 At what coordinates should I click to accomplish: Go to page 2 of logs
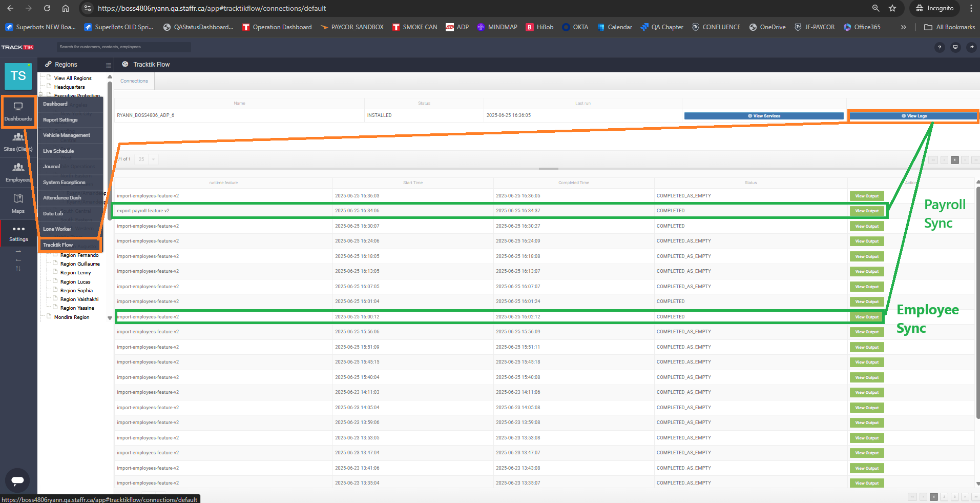[x=944, y=497]
